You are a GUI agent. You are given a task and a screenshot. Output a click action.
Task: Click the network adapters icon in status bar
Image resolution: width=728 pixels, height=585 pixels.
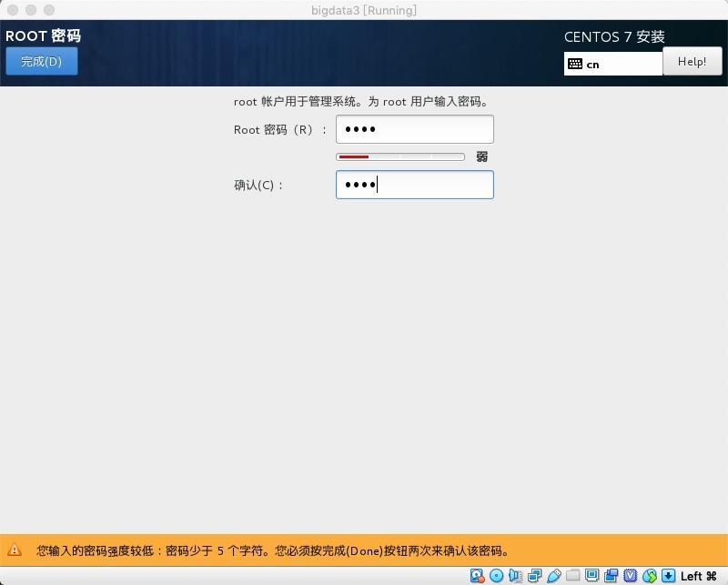pyautogui.click(x=535, y=576)
